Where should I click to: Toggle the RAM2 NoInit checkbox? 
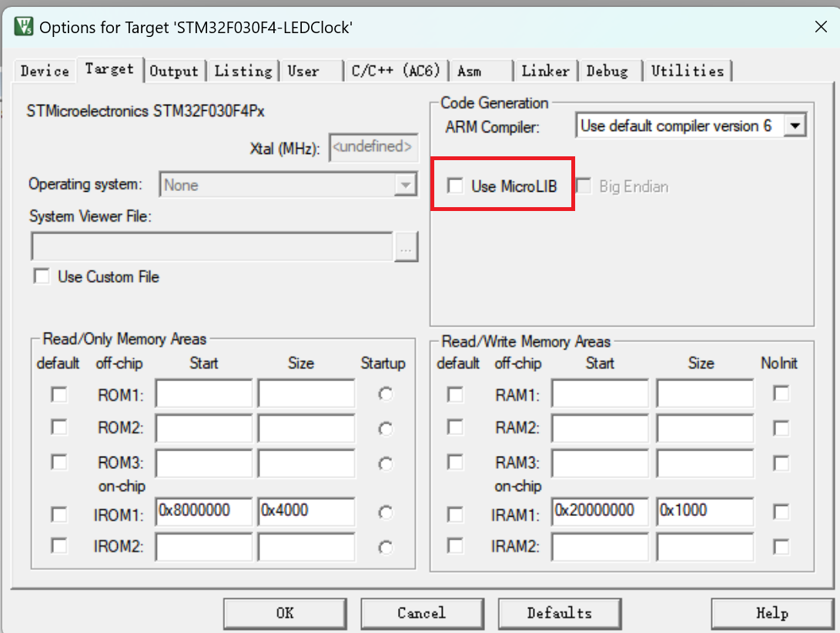[x=781, y=428]
